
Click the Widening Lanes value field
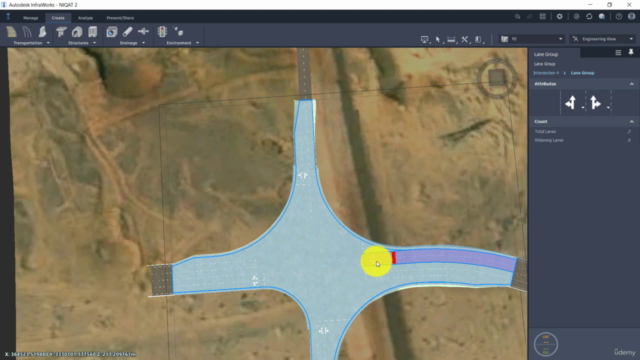[x=629, y=140]
